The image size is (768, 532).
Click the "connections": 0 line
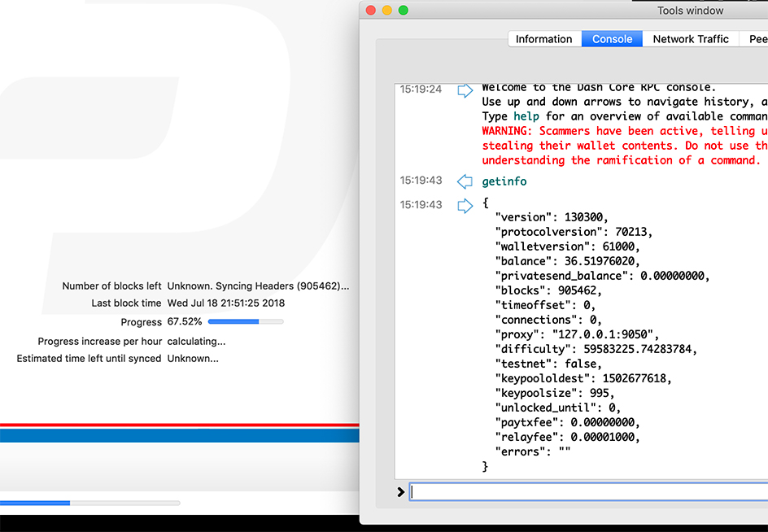point(548,320)
